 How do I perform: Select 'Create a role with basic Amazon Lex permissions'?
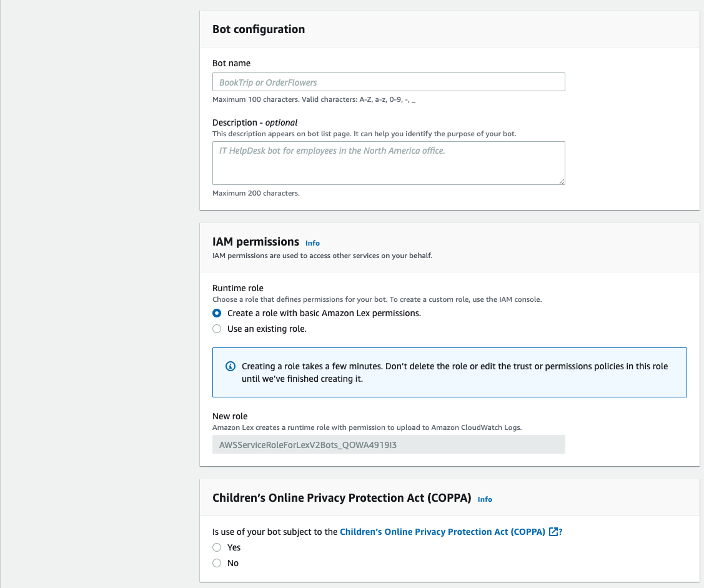tap(217, 313)
